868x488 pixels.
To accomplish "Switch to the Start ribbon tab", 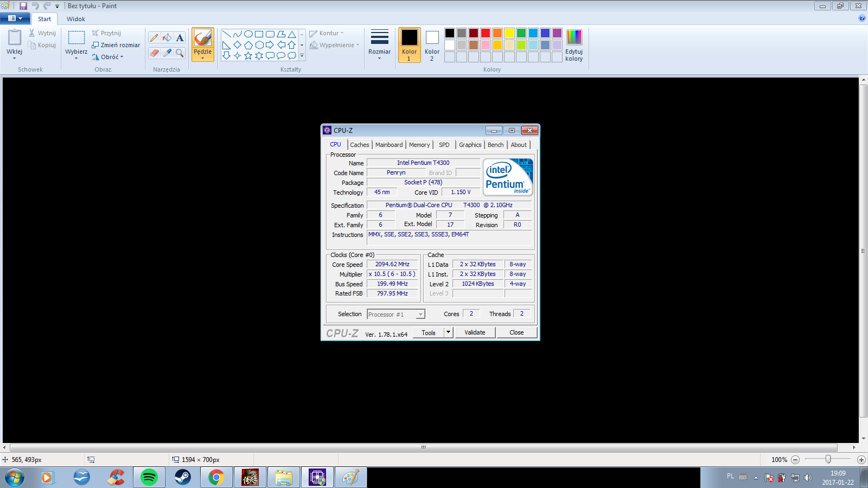I will pyautogui.click(x=44, y=19).
